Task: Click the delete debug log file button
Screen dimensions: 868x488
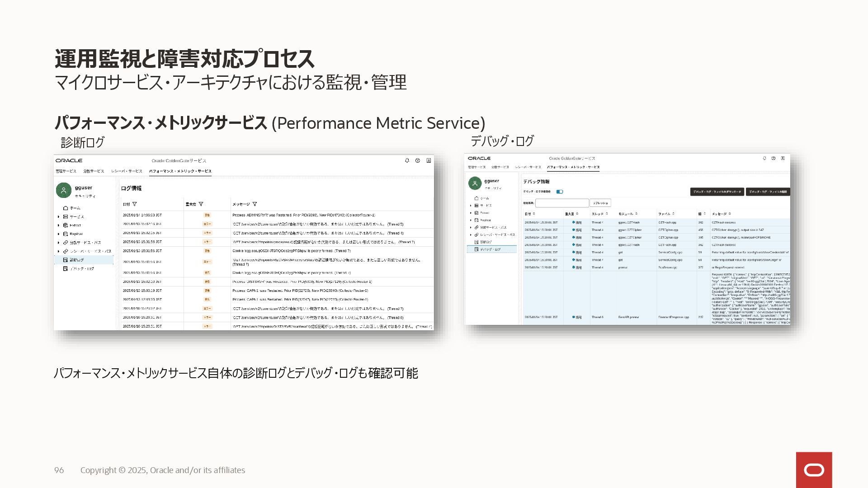Action: (768, 192)
